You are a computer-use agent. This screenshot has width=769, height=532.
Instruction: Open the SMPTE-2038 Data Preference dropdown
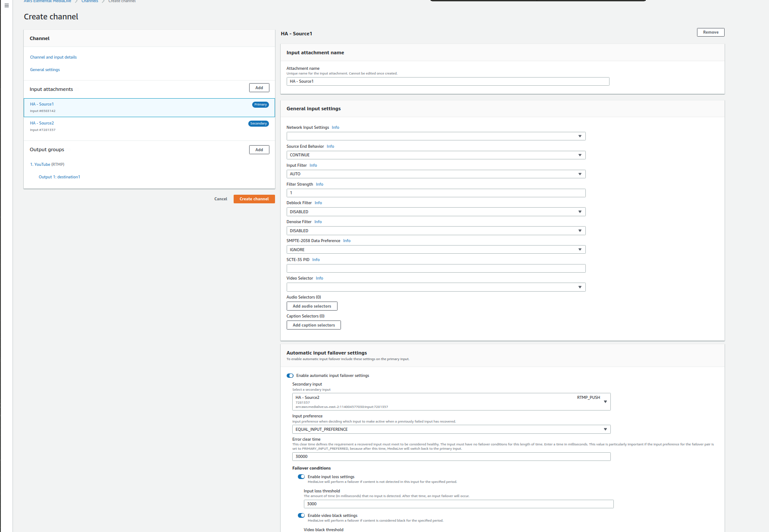(436, 250)
